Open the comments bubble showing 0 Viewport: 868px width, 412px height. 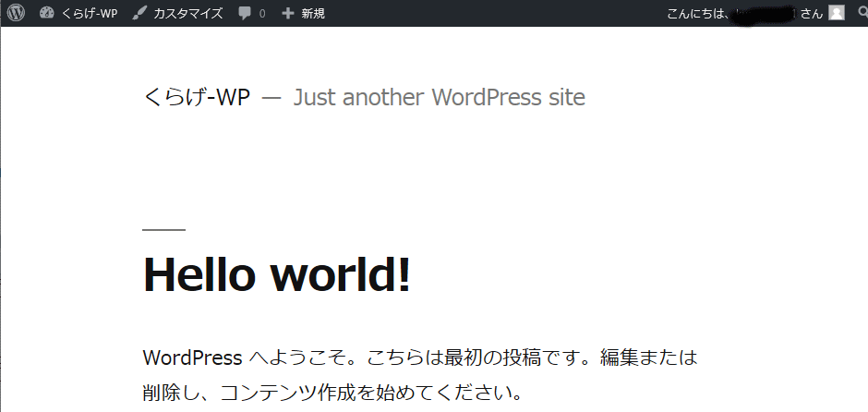(252, 13)
